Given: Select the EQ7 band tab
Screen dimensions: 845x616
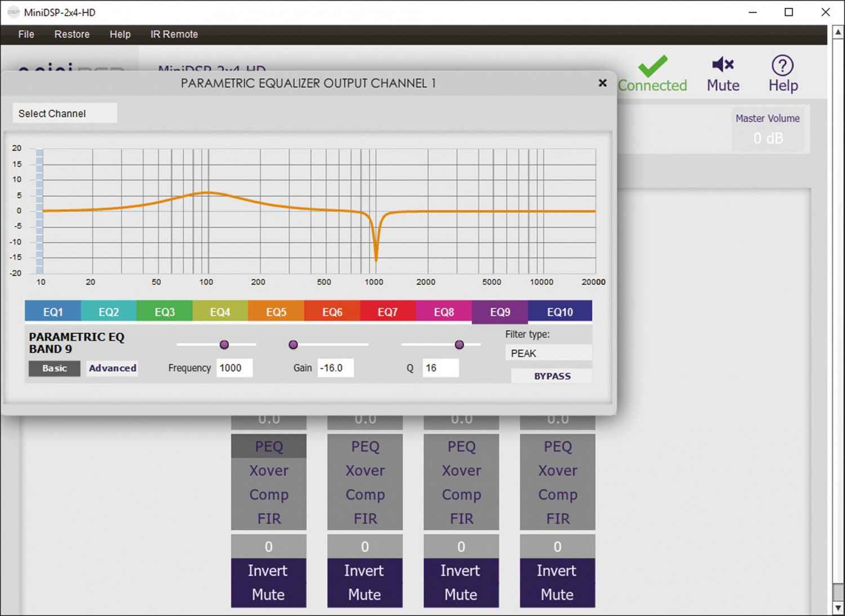Looking at the screenshot, I should 388,311.
